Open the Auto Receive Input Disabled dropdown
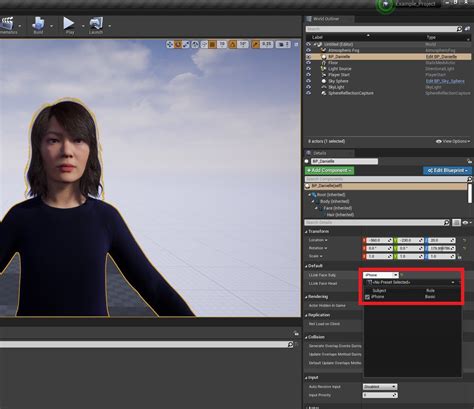Viewport: 474px width, 409px height. click(x=380, y=387)
